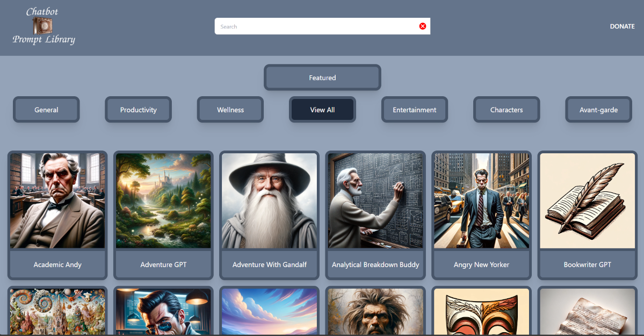Show the Wellness category prompts
The width and height of the screenshot is (644, 336).
(230, 110)
